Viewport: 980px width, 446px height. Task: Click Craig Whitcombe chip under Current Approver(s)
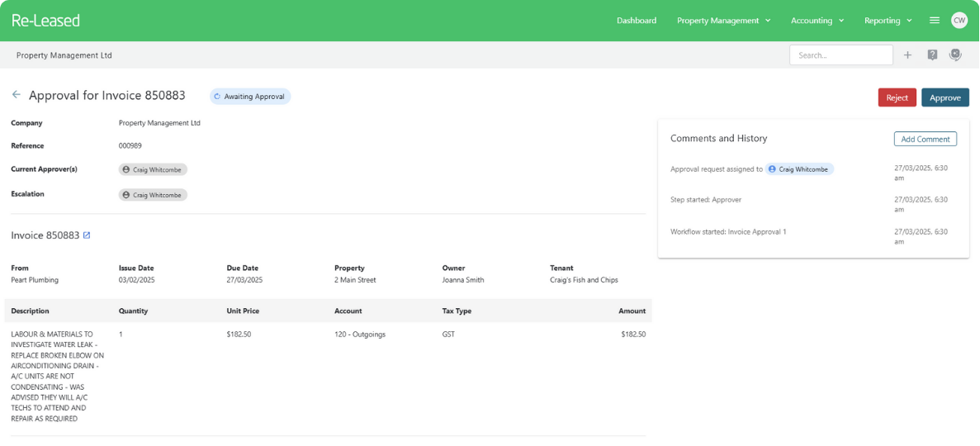click(153, 169)
